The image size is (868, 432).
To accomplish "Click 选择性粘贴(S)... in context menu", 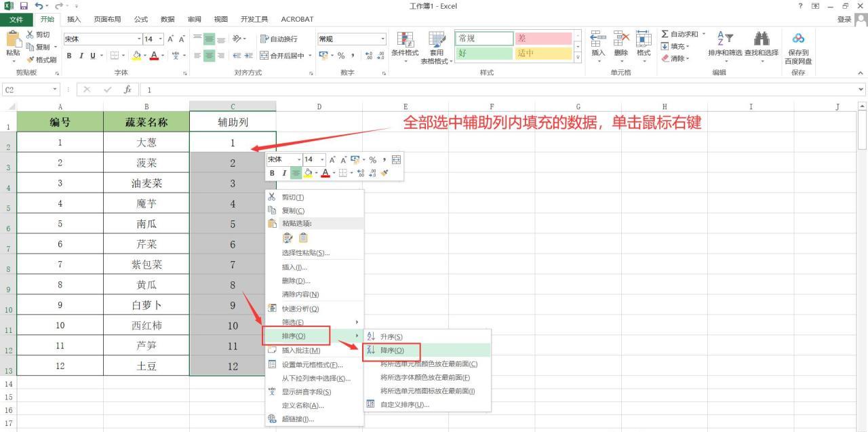I will pyautogui.click(x=314, y=253).
